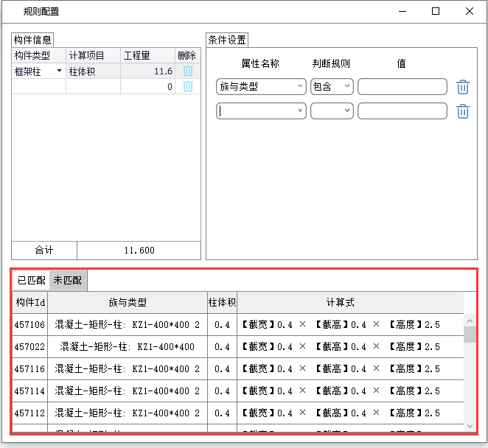Image resolution: width=488 pixels, height=448 pixels.
Task: Delete the empty second condition row
Action: click(x=463, y=111)
